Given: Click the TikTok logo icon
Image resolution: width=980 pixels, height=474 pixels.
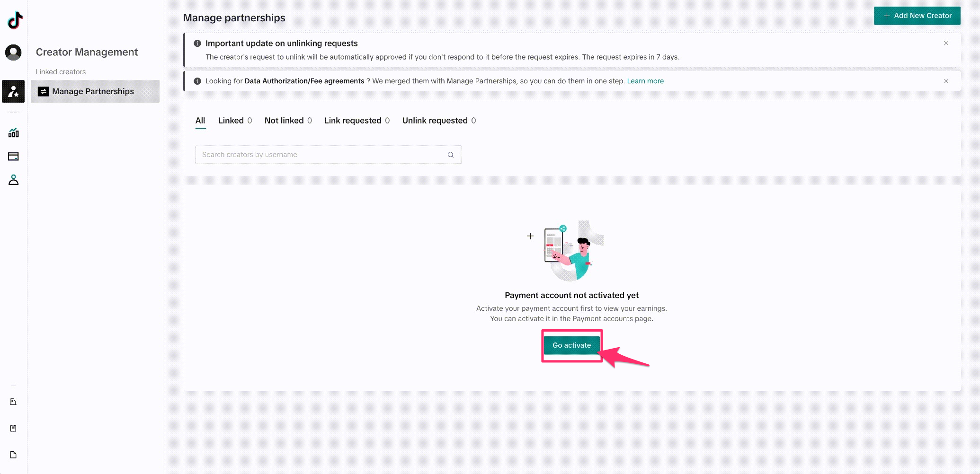Looking at the screenshot, I should click(15, 20).
